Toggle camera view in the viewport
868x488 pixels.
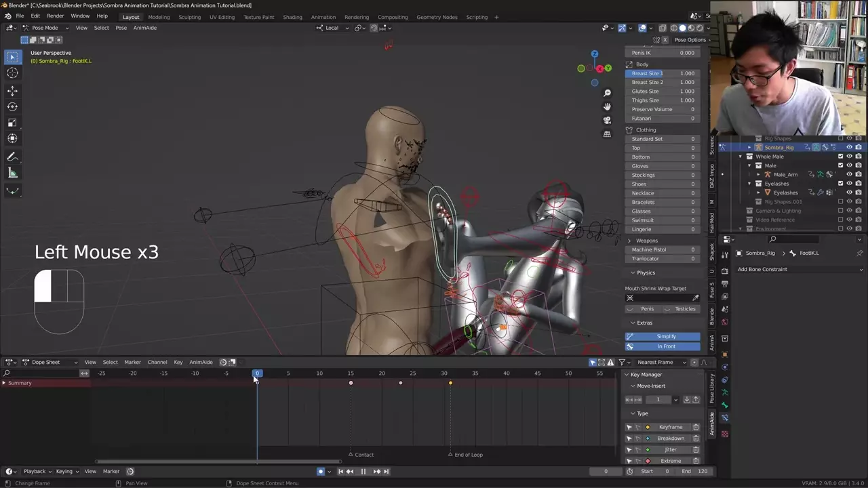pyautogui.click(x=607, y=120)
